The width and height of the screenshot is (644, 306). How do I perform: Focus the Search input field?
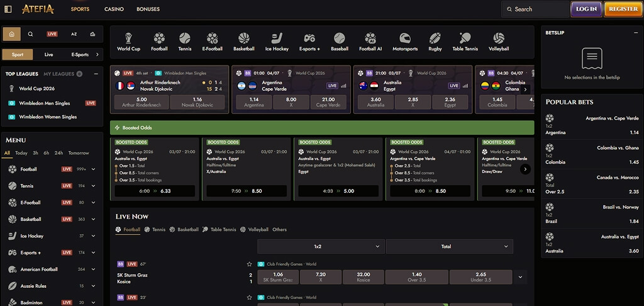pos(535,9)
